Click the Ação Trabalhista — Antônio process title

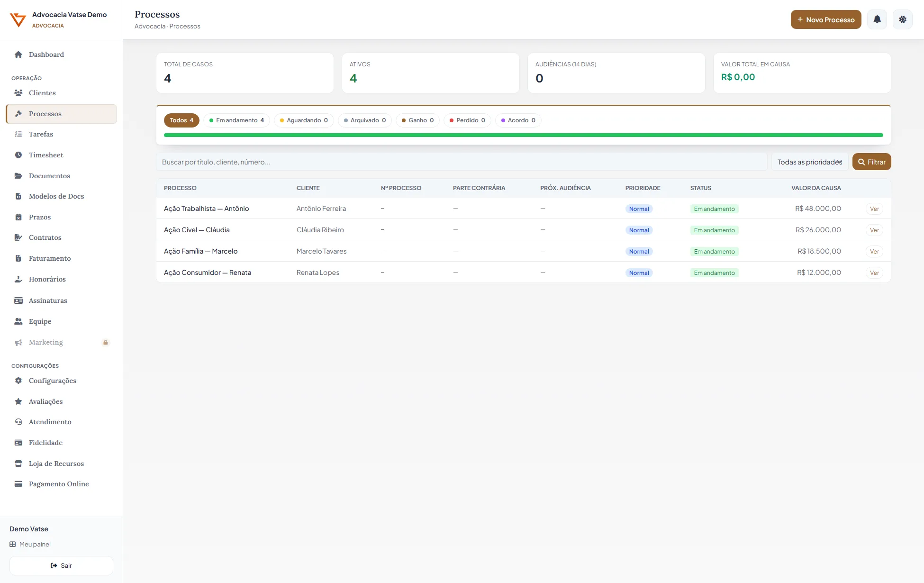point(206,209)
